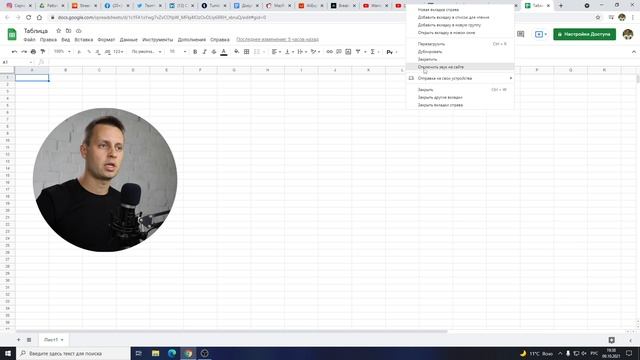Click the cell name box A1
This screenshot has width=640, height=360.
click(16, 62)
